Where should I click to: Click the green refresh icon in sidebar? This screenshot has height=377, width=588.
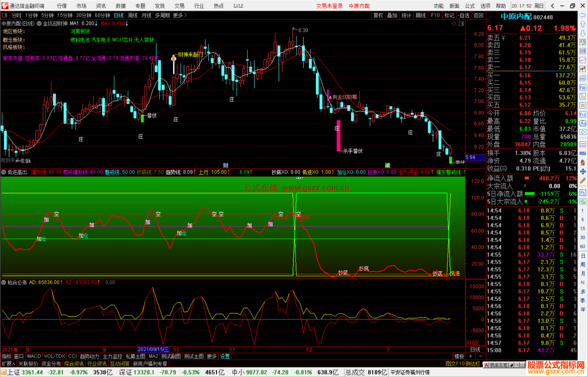tap(583, 202)
